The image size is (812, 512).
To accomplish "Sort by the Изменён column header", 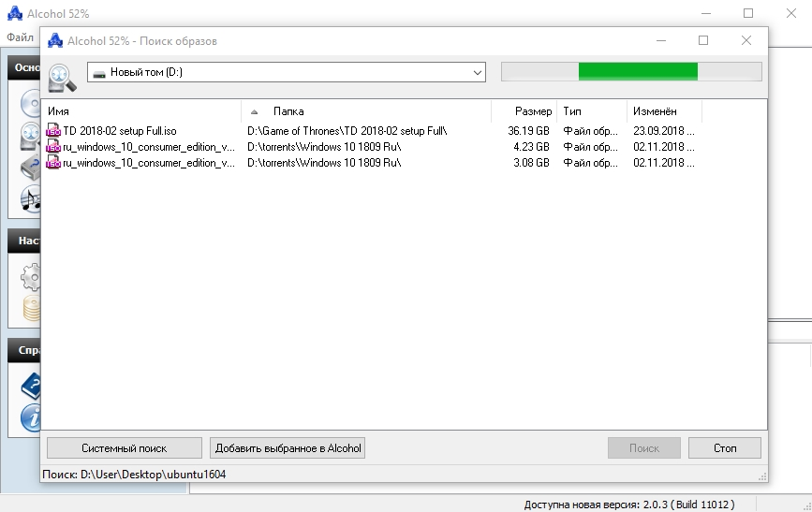I will coord(664,111).
